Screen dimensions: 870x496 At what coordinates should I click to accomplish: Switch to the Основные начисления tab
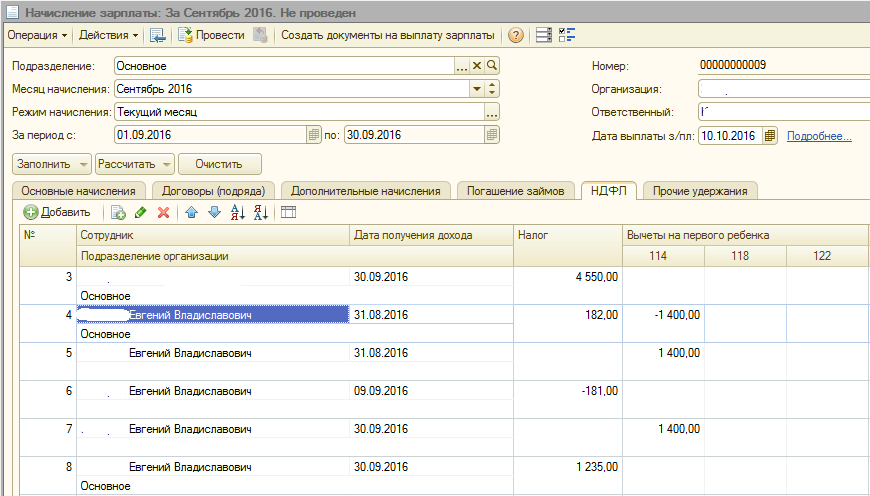tap(78, 190)
